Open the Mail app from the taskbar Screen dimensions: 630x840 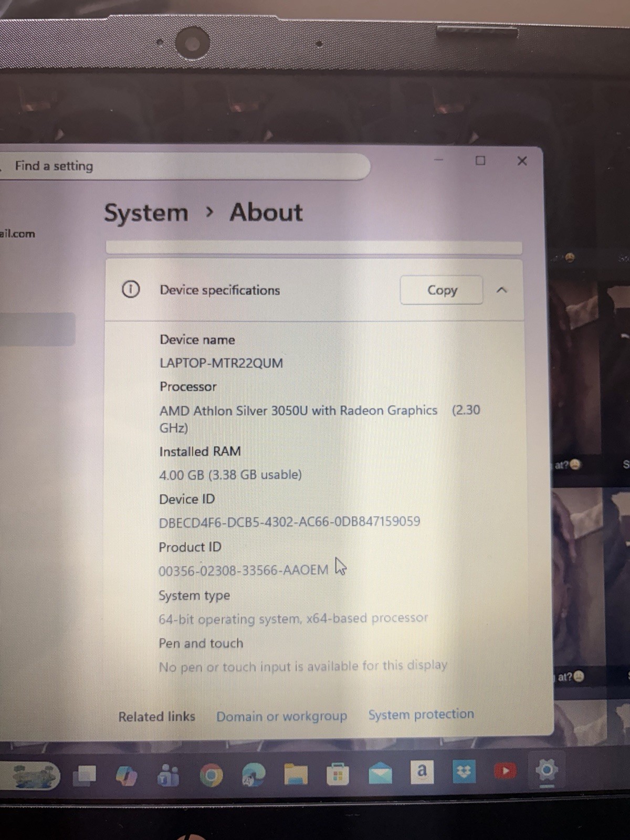tap(380, 773)
